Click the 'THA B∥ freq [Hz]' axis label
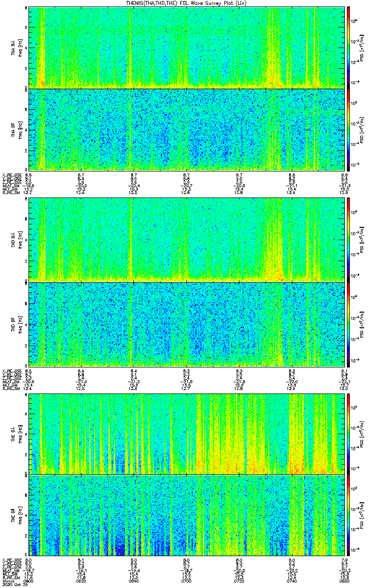Viewport: 368px width, 588px height. pos(16,129)
